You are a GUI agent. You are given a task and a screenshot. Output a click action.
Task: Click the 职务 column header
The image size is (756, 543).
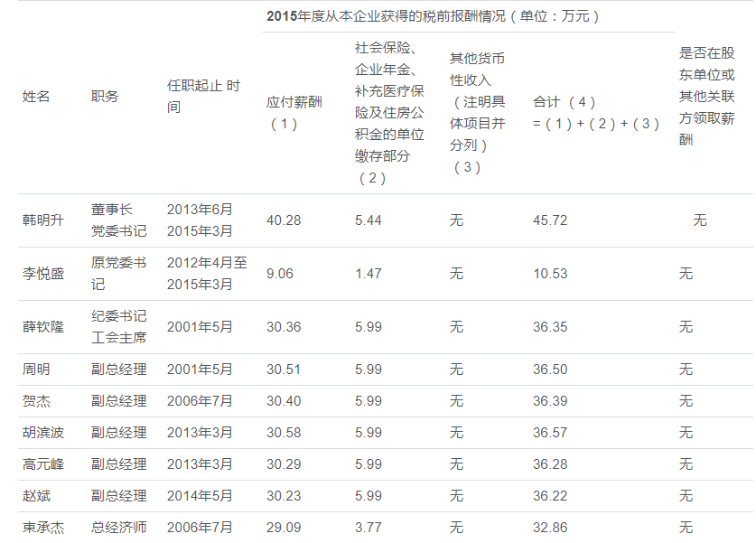(105, 96)
